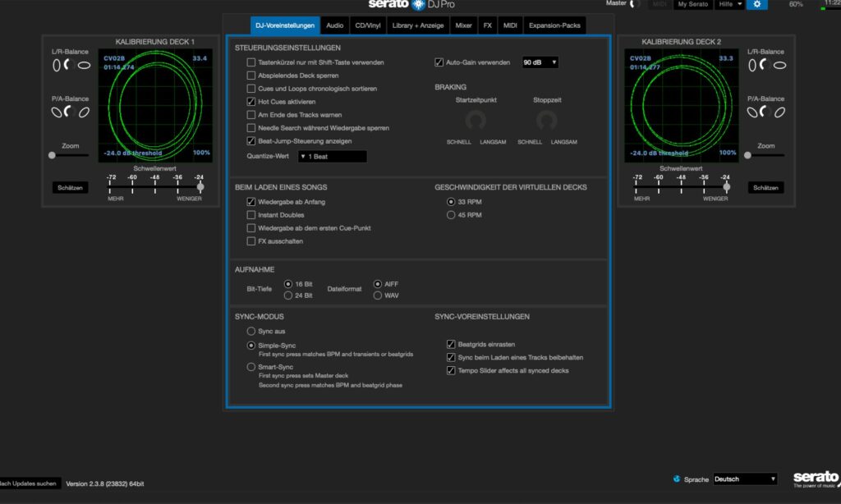This screenshot has height=504, width=841.
Task: Select the 45 RPM radio button
Action: click(x=451, y=215)
